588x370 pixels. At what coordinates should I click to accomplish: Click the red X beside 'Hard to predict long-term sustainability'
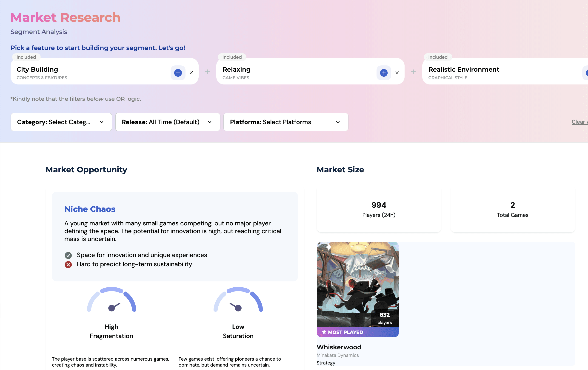68,264
